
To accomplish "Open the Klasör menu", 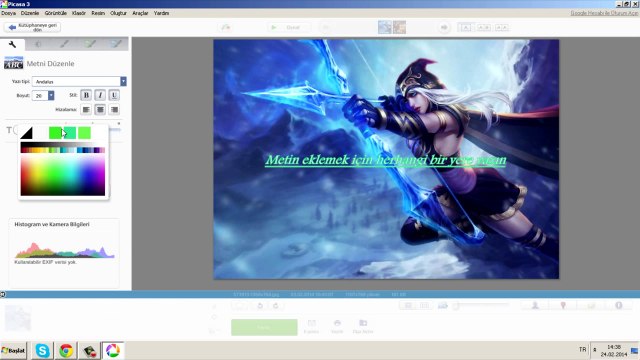I will [x=79, y=13].
